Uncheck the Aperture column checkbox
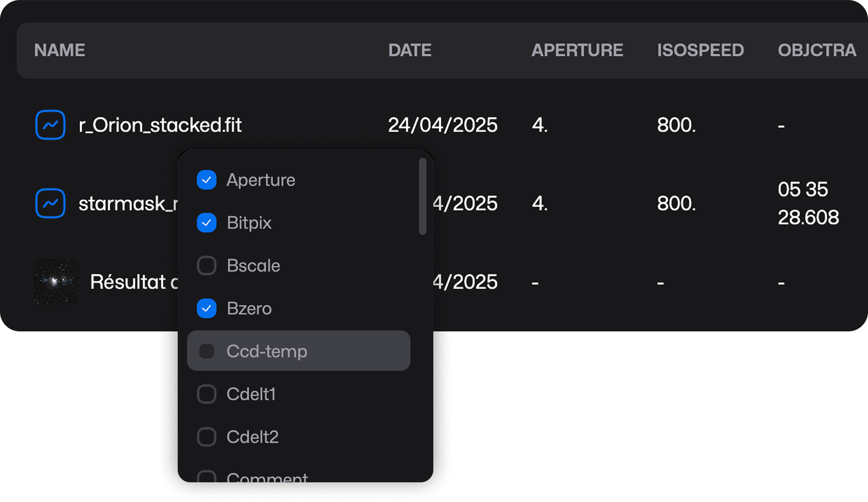Viewport: 868px width, 502px height. 206,180
